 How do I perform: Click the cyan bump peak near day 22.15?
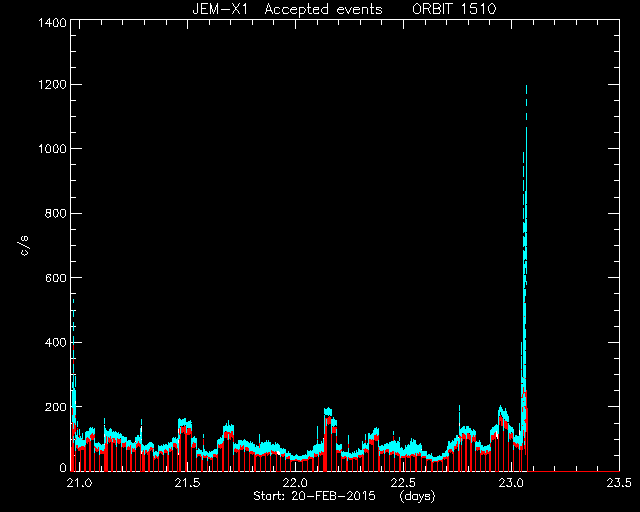tap(328, 410)
